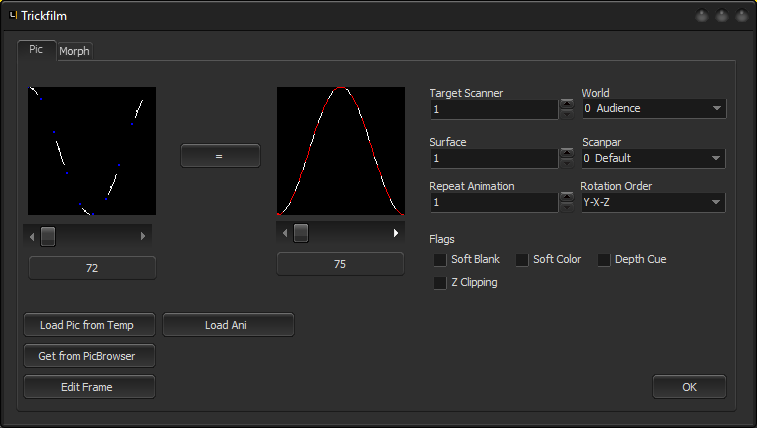This screenshot has height=428, width=757.
Task: Toggle the Soft Color checkbox
Action: pos(522,260)
